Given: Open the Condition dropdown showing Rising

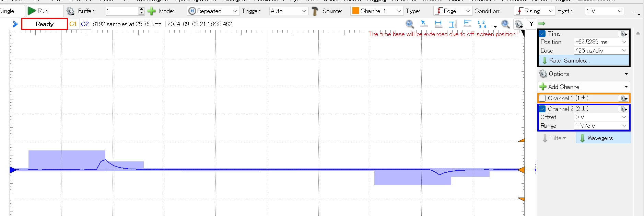Looking at the screenshot, I should pyautogui.click(x=535, y=11).
